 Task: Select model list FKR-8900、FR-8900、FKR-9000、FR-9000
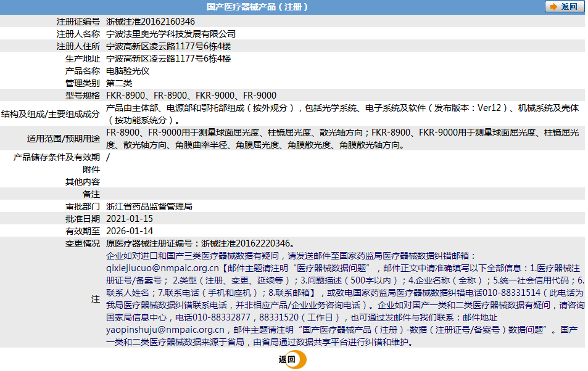pyautogui.click(x=191, y=96)
